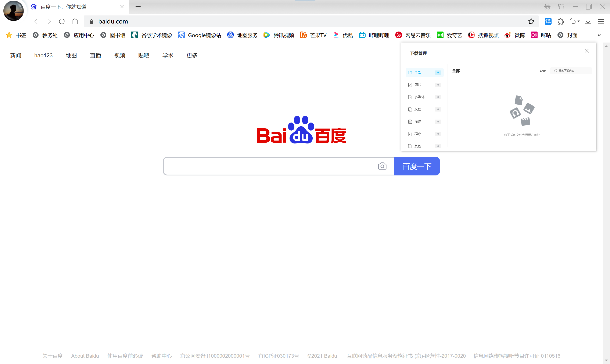Open the 爱奇艺 bookmark
This screenshot has height=364, width=610.
(449, 35)
